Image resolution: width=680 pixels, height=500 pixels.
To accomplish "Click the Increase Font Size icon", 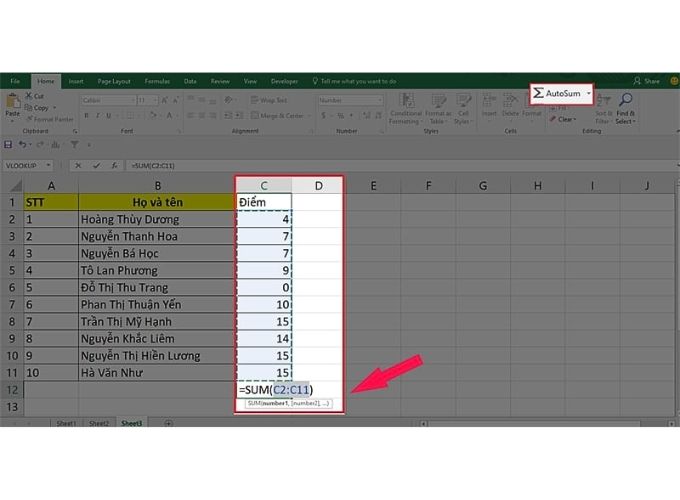I will tap(164, 100).
